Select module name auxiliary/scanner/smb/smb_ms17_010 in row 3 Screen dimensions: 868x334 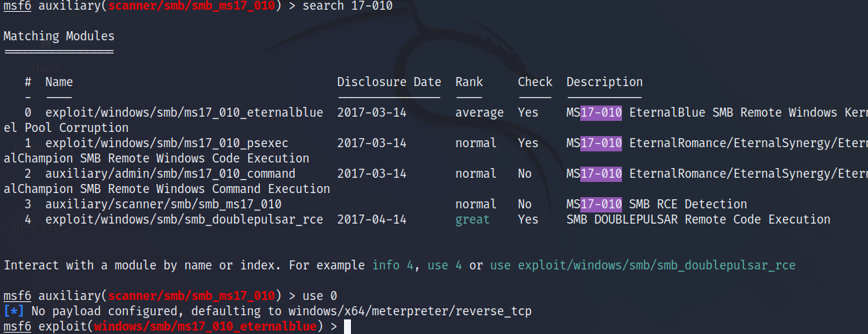163,204
